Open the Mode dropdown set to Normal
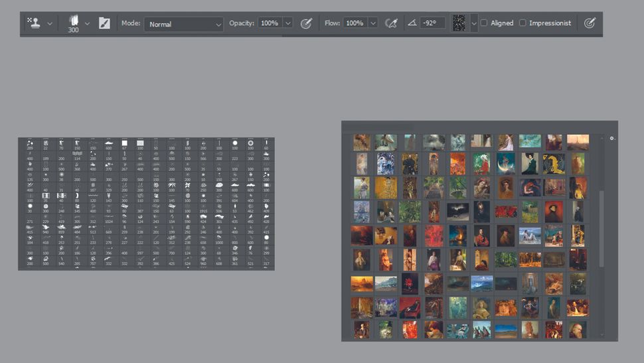Image resolution: width=644 pixels, height=363 pixels. (x=184, y=25)
